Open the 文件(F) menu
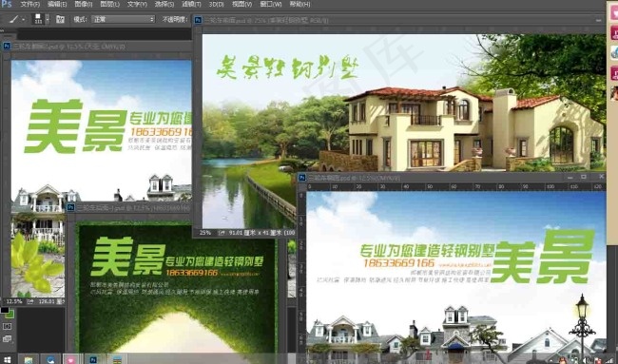618x364 pixels. click(30, 5)
